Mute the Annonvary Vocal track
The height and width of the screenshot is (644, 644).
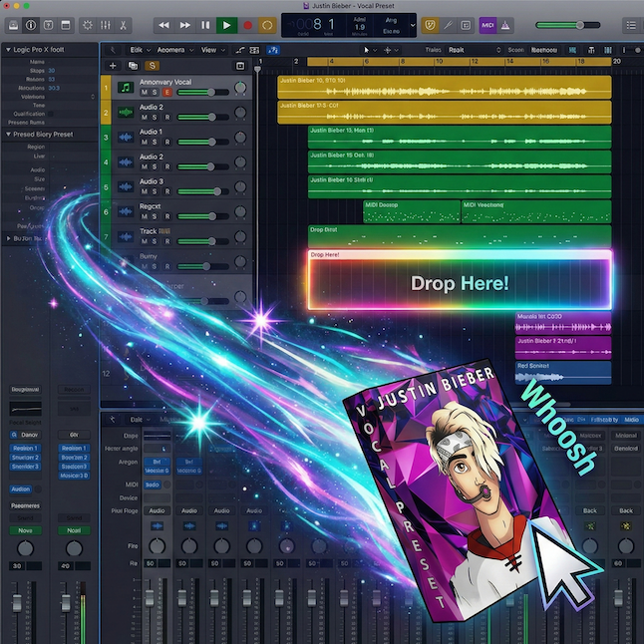(145, 93)
